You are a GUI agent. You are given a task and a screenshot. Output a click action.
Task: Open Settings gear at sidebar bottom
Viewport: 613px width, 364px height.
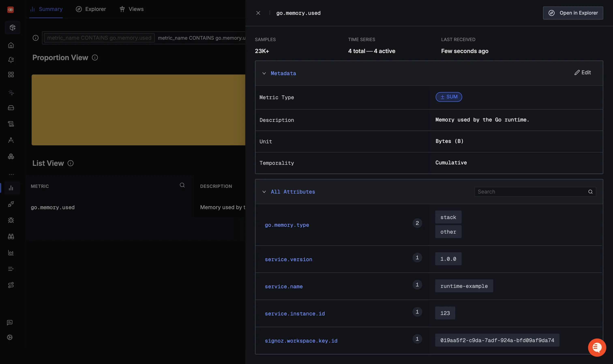[10, 337]
